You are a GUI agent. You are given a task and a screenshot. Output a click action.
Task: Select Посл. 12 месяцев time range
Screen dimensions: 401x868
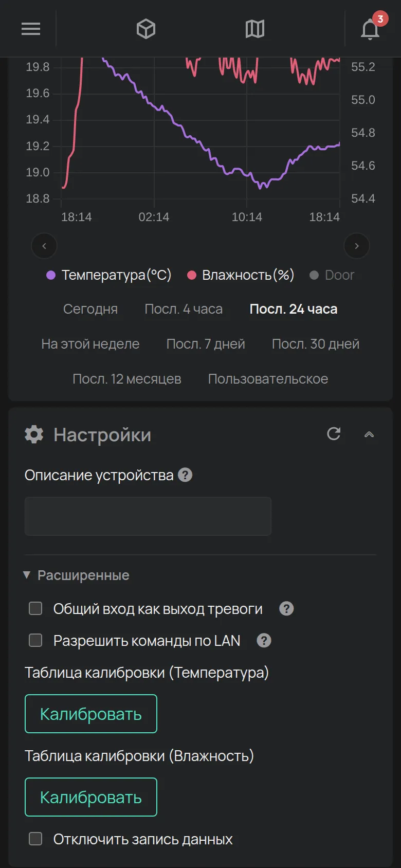[127, 379]
